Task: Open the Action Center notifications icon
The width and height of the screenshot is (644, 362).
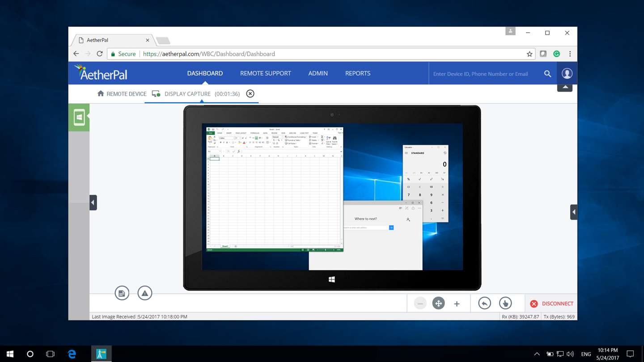Action: pos(630,354)
